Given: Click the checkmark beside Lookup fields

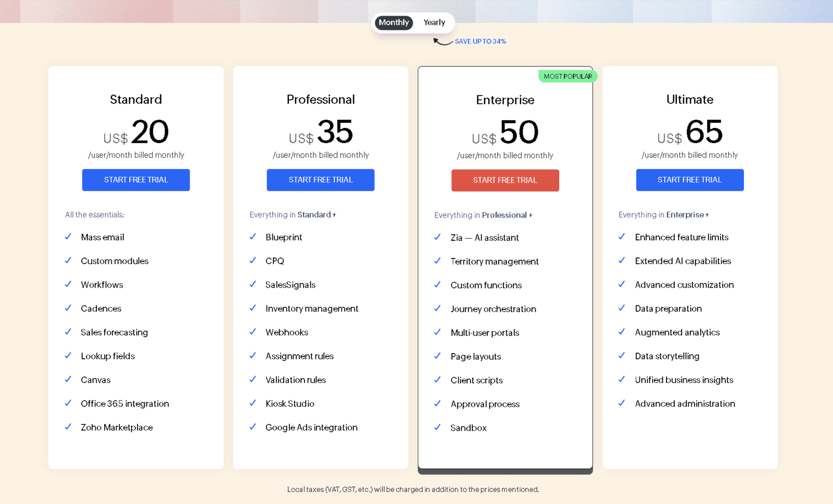Looking at the screenshot, I should (x=68, y=356).
